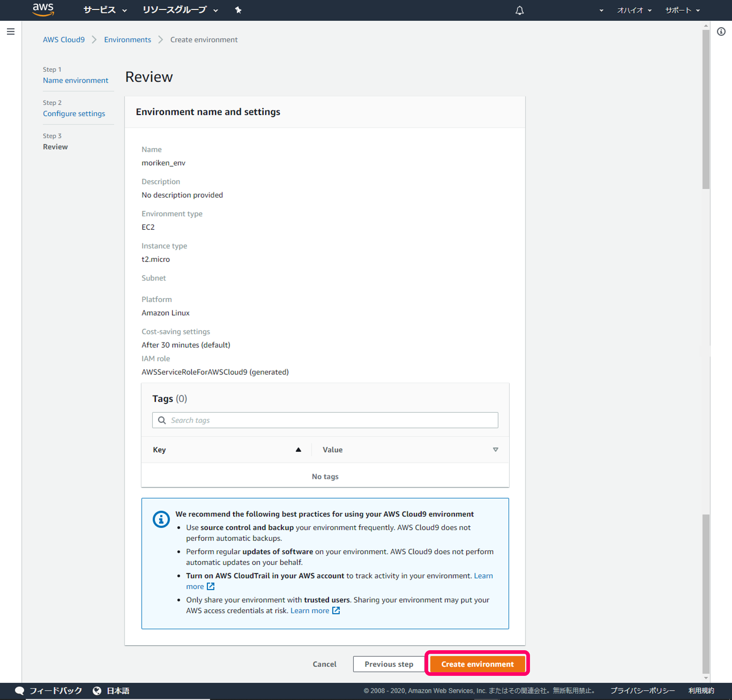This screenshot has height=700, width=732.
Task: Click the AWS logo home icon
Action: coord(43,10)
